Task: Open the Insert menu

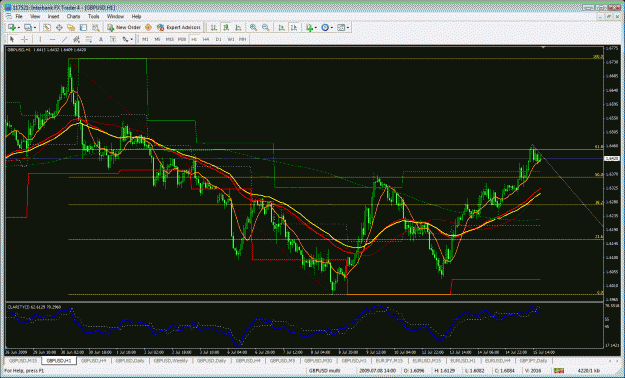Action: point(53,16)
